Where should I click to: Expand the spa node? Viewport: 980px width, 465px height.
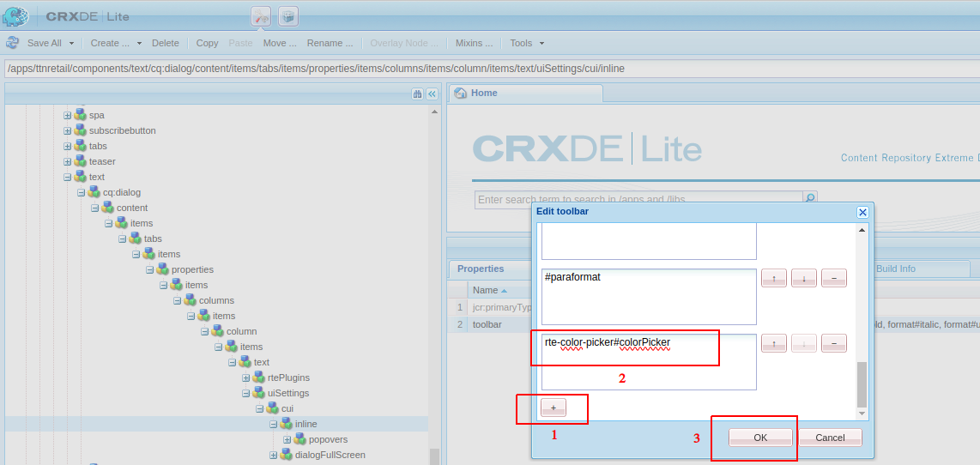(68, 115)
